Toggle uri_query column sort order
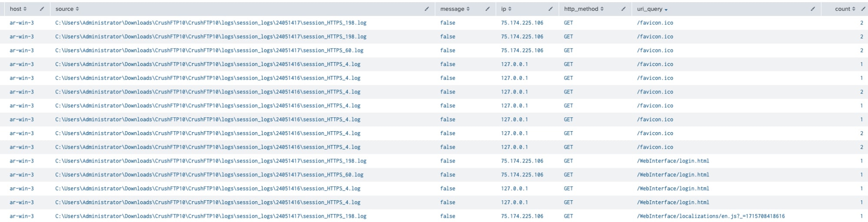 [652, 9]
